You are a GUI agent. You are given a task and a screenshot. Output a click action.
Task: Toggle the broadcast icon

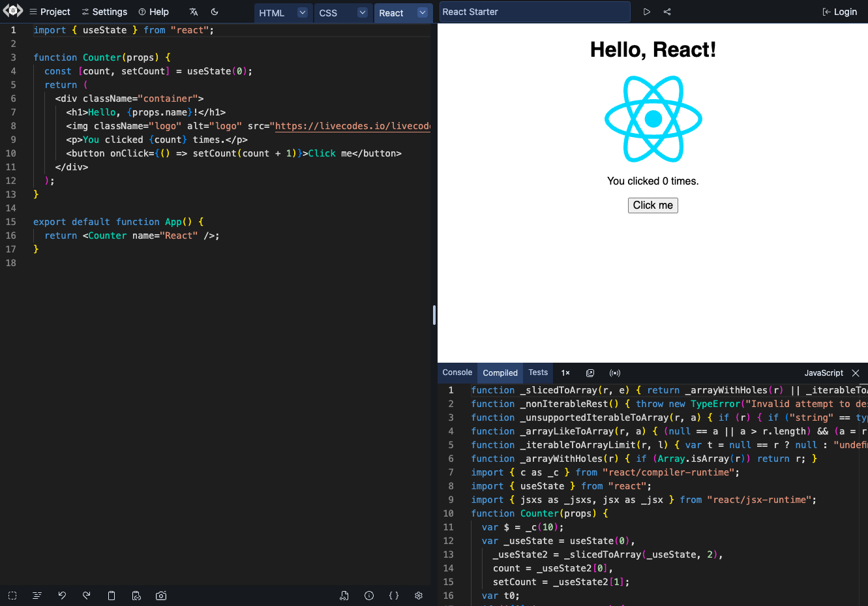point(615,373)
